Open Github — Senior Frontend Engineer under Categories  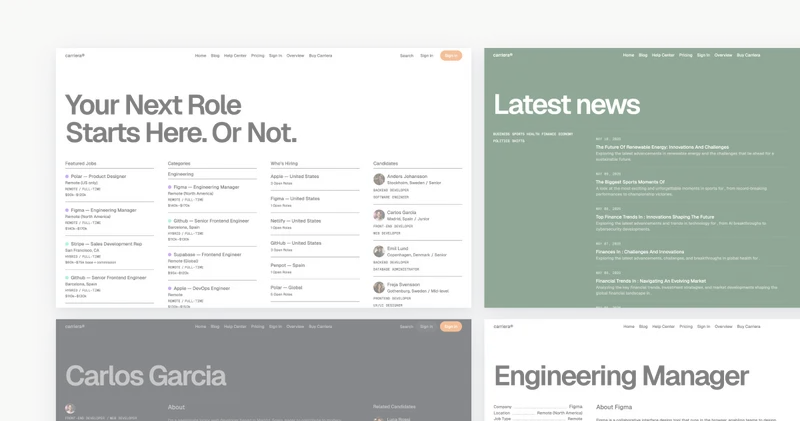(x=211, y=221)
